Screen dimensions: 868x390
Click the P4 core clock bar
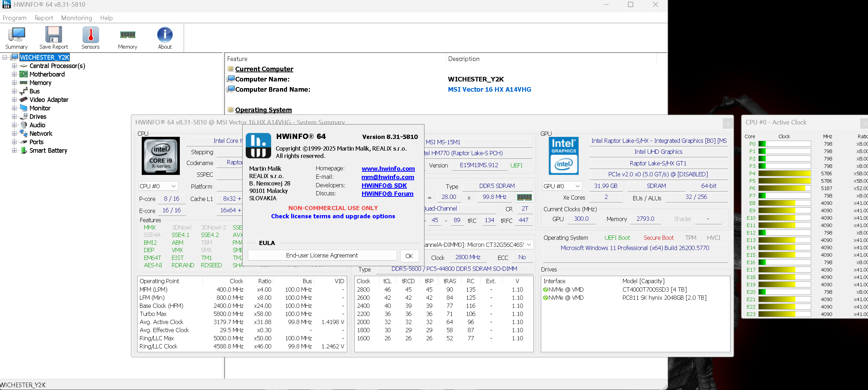(784, 173)
